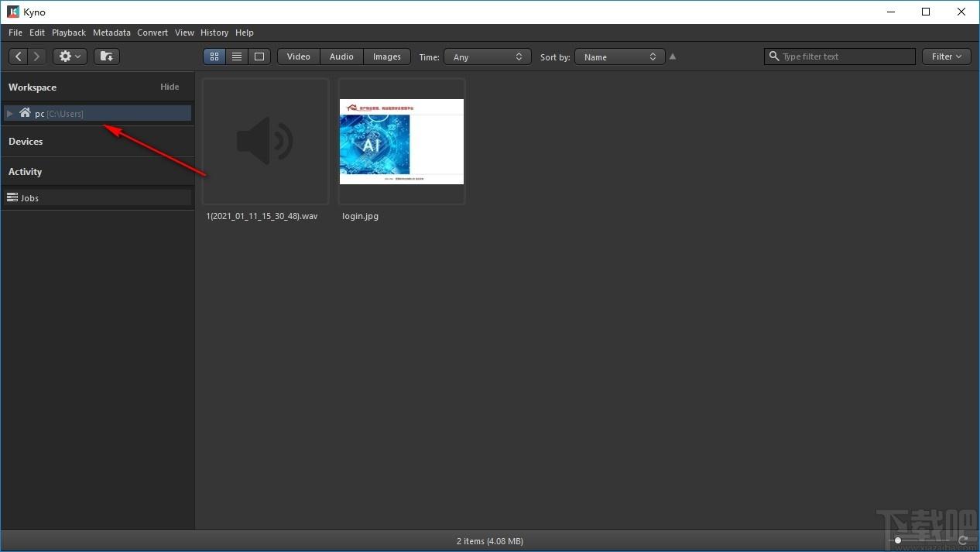Click the Jobs list icon
Image resolution: width=980 pixels, height=552 pixels.
[x=12, y=198]
